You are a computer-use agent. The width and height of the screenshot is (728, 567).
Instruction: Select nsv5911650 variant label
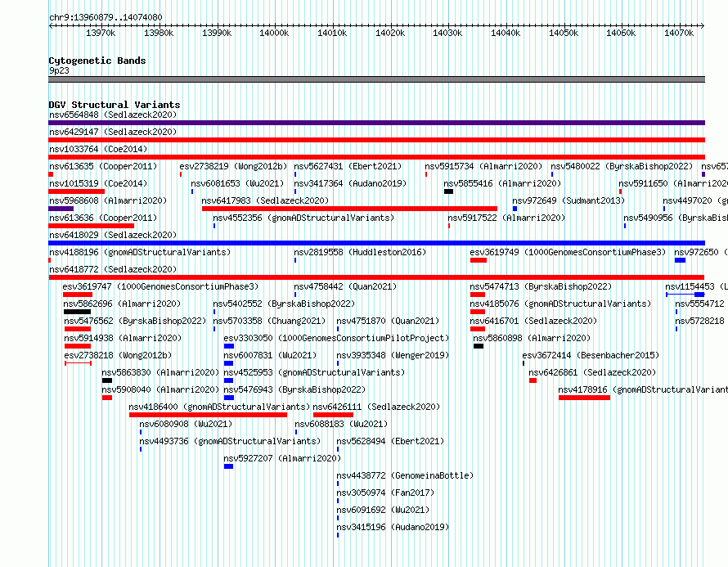tap(673, 183)
